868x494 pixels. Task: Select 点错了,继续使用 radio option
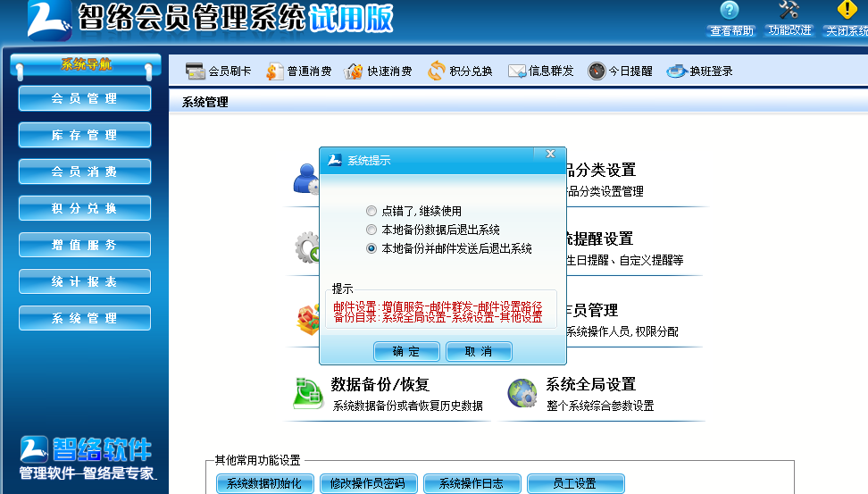pyautogui.click(x=371, y=211)
